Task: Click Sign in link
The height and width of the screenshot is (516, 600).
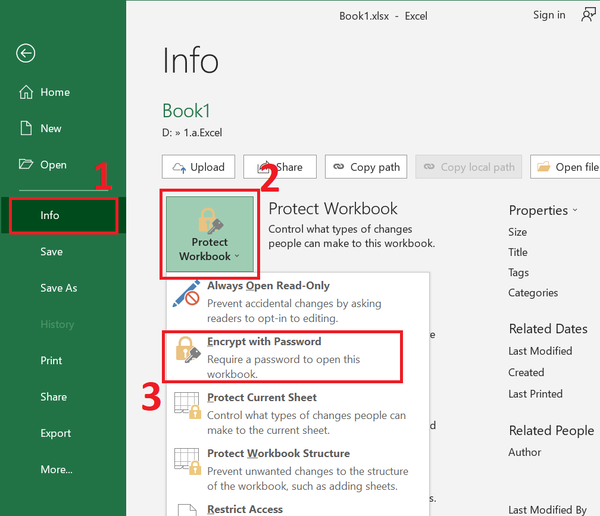Action: pos(549,15)
